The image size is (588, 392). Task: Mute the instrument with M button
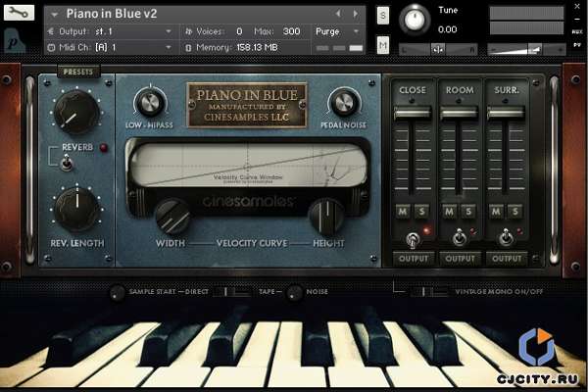pyautogui.click(x=382, y=45)
